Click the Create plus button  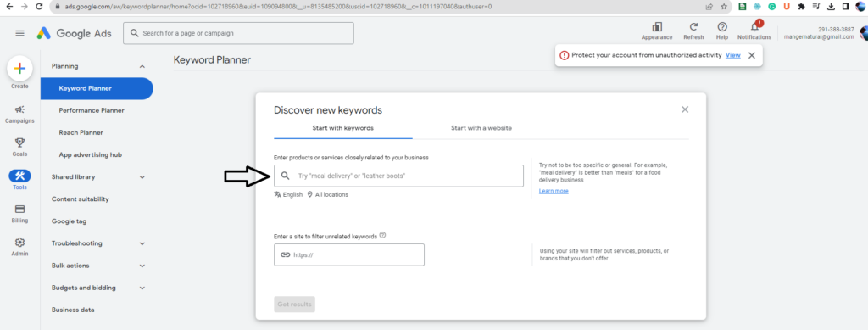point(19,69)
